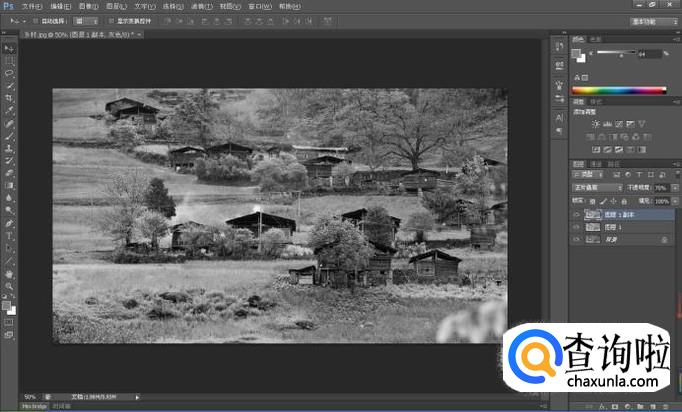Select the Zoom tool
This screenshot has height=412, width=682.
point(9,286)
